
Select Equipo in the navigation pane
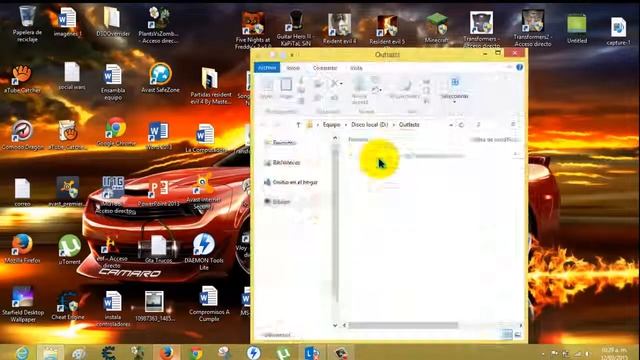pyautogui.click(x=278, y=202)
